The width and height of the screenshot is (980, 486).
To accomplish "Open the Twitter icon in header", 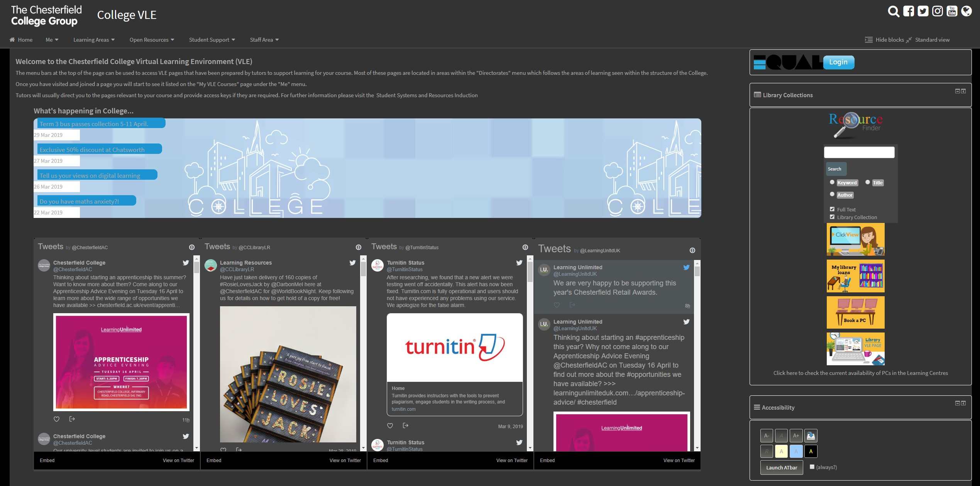I will (x=923, y=11).
